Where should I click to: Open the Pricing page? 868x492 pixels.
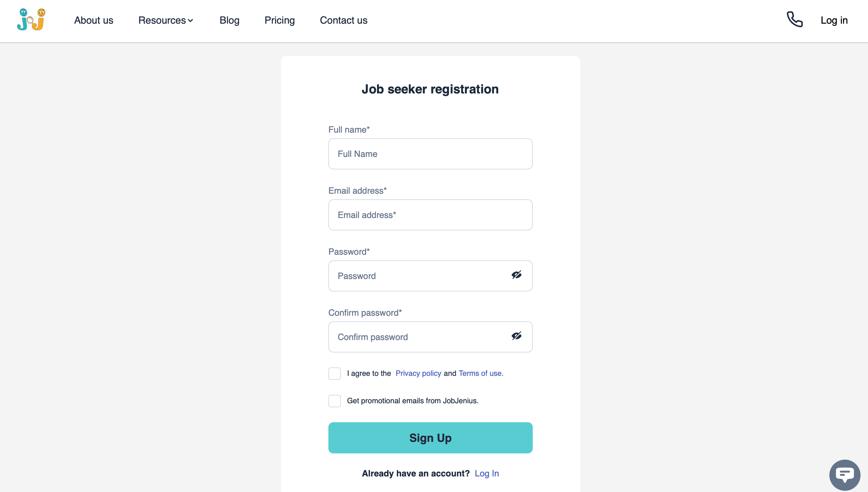point(279,20)
